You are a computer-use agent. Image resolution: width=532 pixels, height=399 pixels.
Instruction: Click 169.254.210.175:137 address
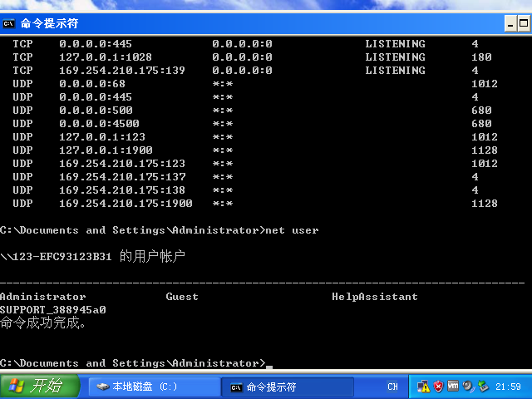122,177
